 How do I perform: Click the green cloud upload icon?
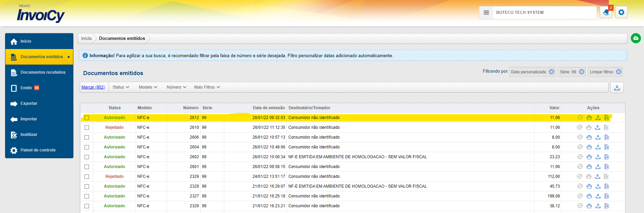tap(636, 38)
